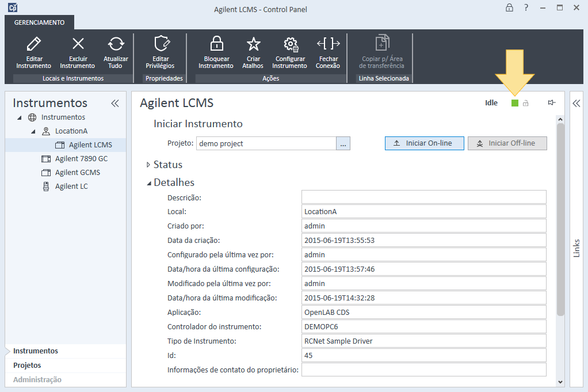Click Controlador do instrumento field DEMOPC6

[424, 327]
